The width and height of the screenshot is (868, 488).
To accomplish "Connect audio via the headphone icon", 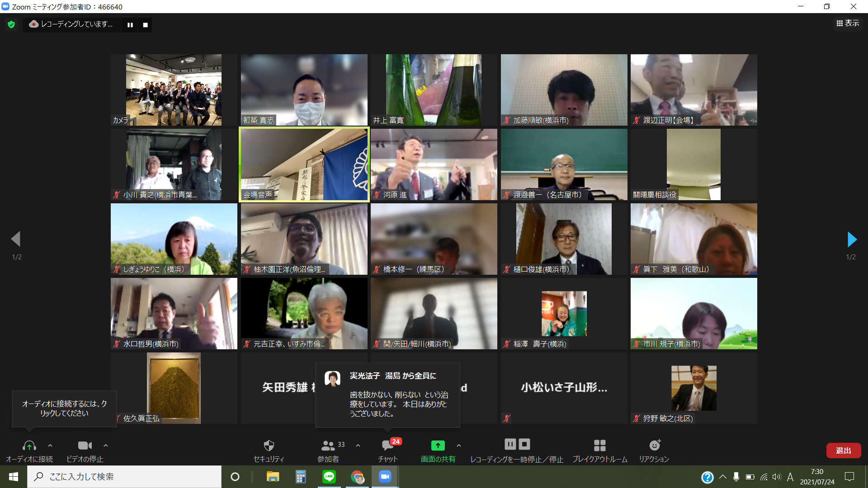I will click(29, 446).
